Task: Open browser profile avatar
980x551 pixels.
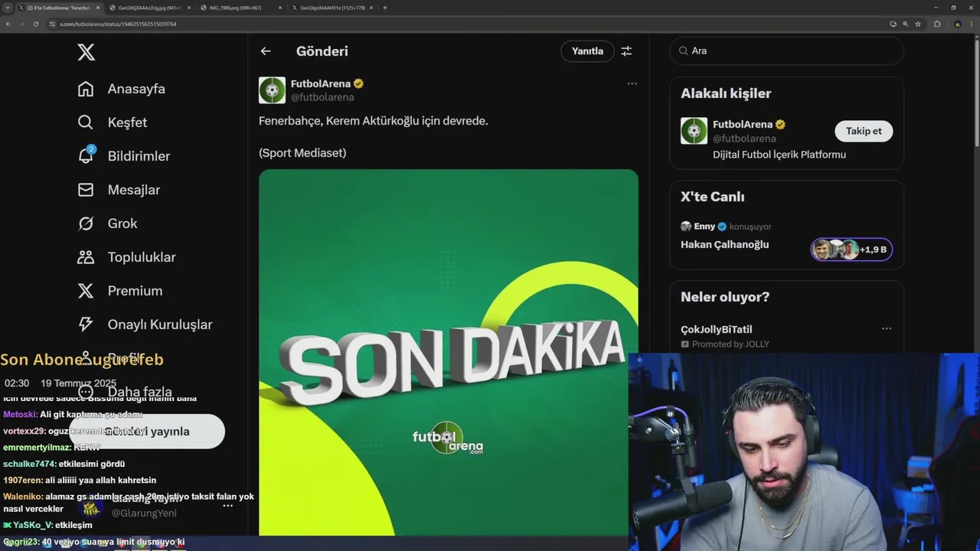Action: [x=957, y=24]
